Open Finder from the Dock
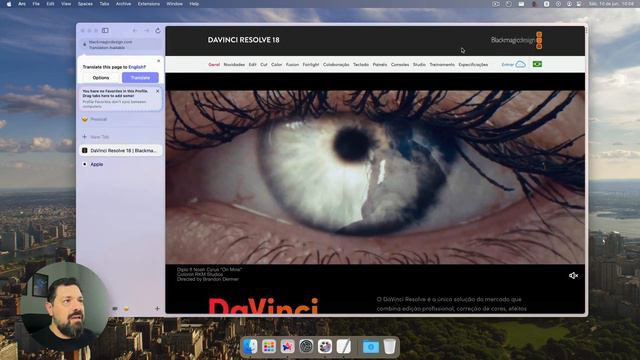Viewport: 640px width, 360px height. (x=250, y=347)
